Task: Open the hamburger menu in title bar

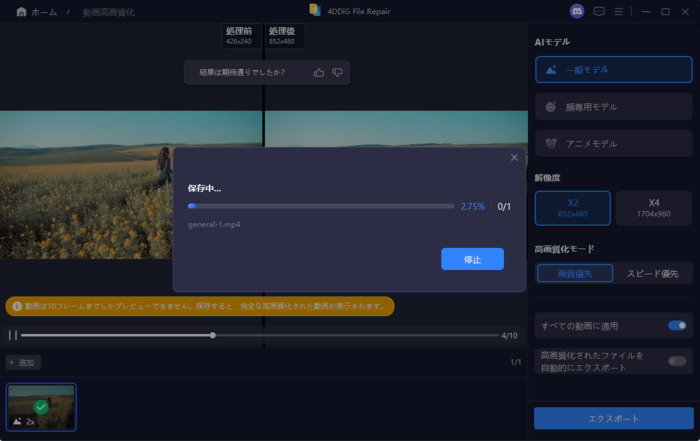Action: click(620, 12)
